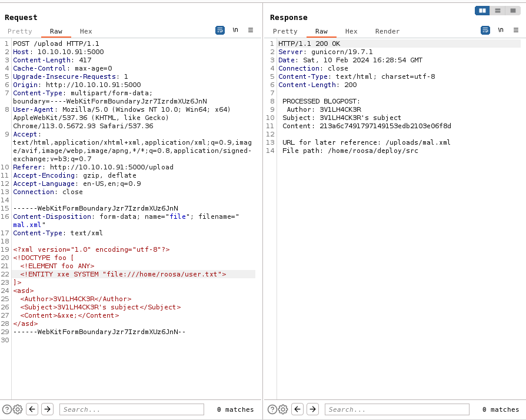Viewport: 526px width, 420px height.
Task: Click the Content-Length: 417 header
Action: coord(52,60)
